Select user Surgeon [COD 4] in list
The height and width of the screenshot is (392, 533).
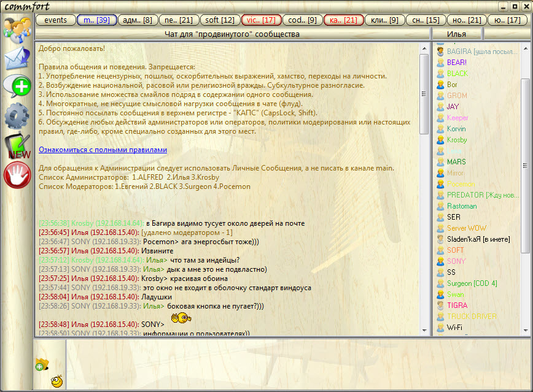(x=472, y=283)
